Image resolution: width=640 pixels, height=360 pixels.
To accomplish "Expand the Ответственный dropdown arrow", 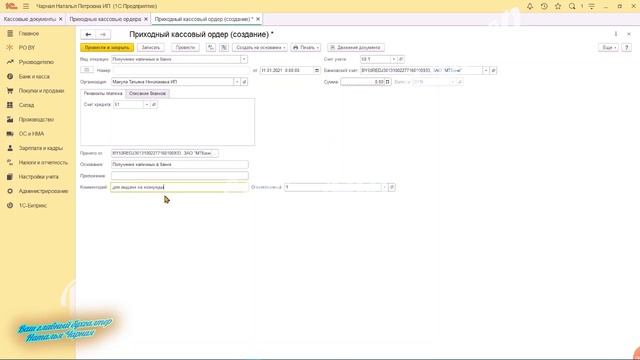I will 384,187.
